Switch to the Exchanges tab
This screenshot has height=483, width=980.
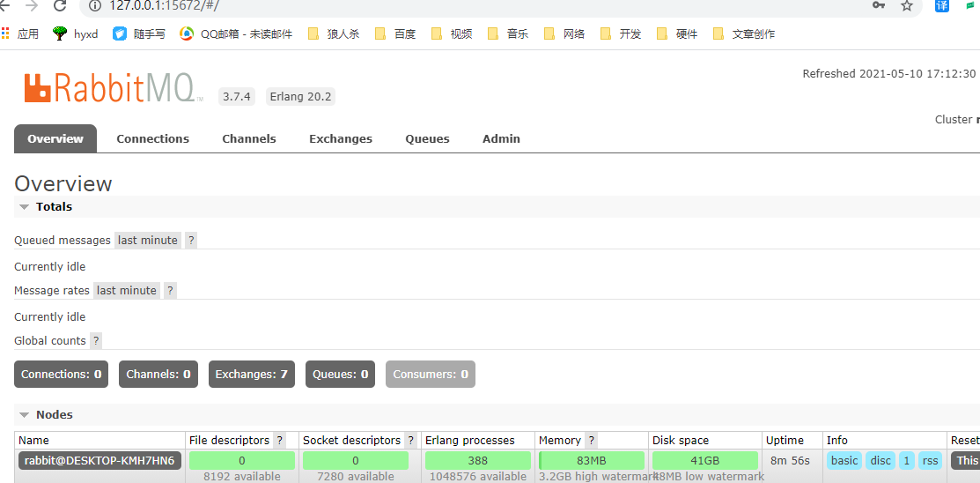[x=340, y=139]
